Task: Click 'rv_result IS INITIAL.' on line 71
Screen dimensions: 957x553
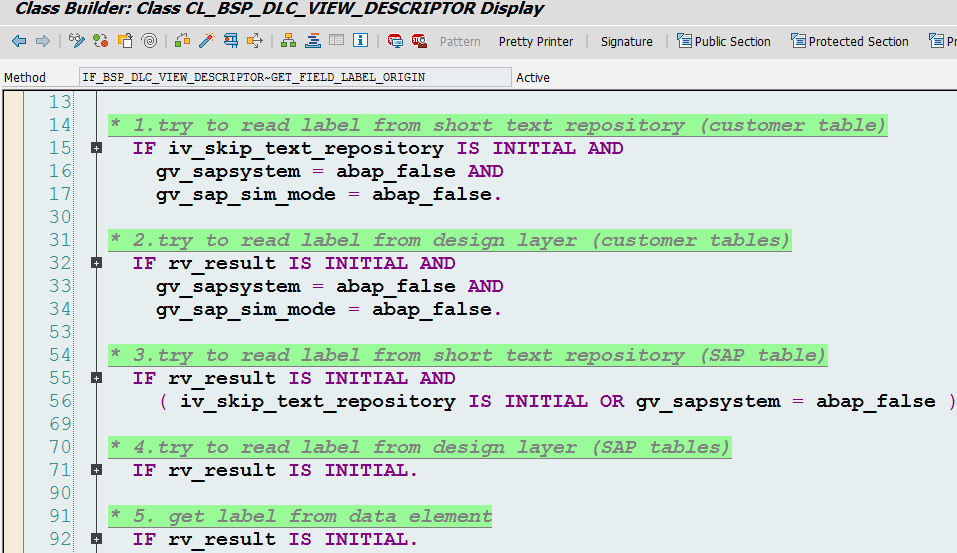Action: [x=293, y=471]
